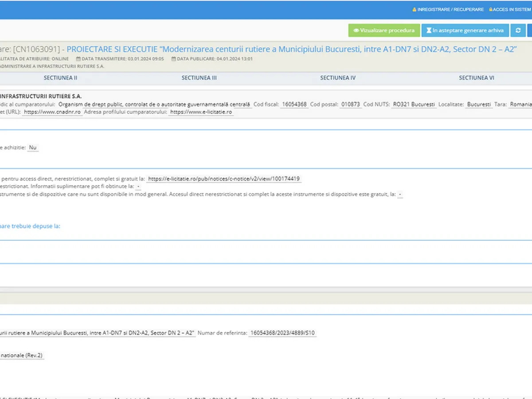Image resolution: width=532 pixels, height=399 pixels.
Task: Click the calendar icon next to DATA PUBLICARE
Action: pyautogui.click(x=173, y=59)
